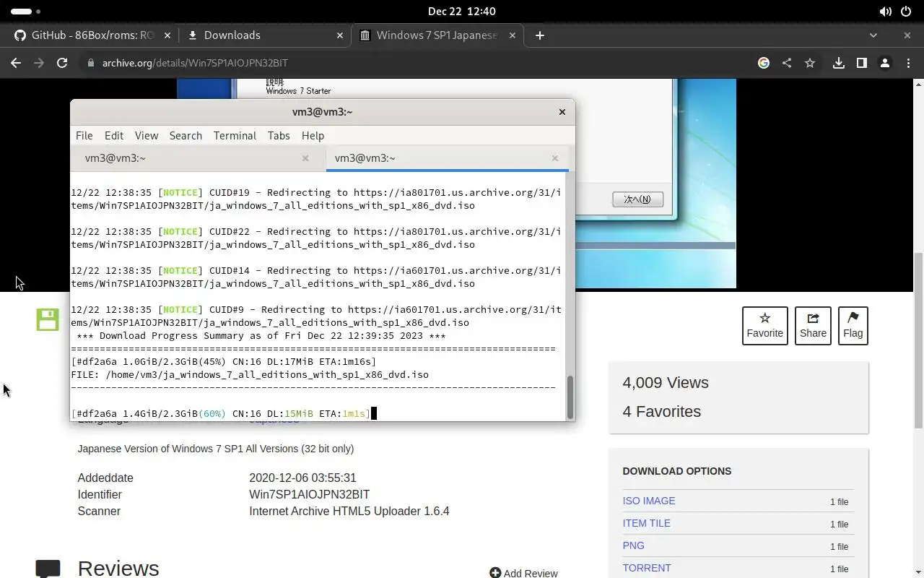Viewport: 924px width, 578px height.
Task: Close the Windows 7 SP1 tab
Action: [513, 35]
